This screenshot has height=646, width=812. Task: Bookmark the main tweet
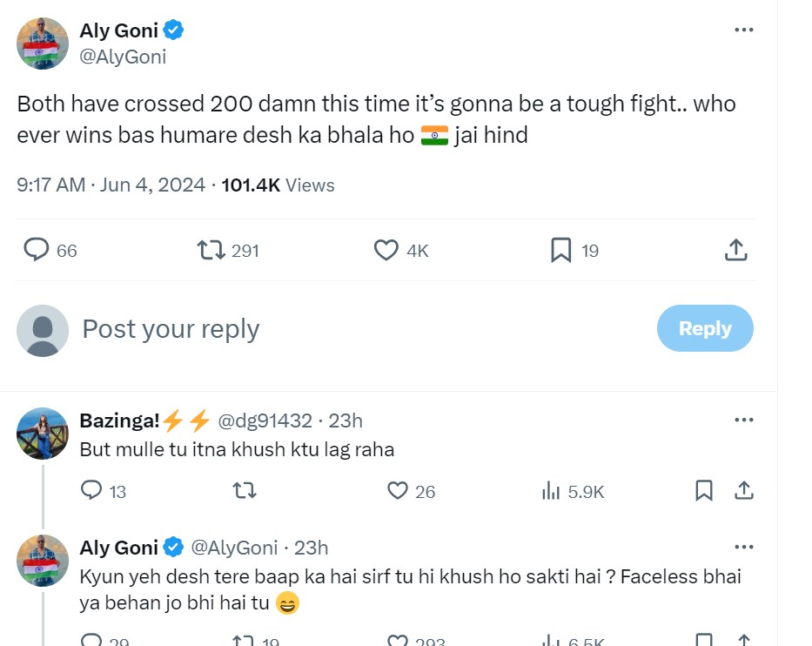pyautogui.click(x=561, y=251)
